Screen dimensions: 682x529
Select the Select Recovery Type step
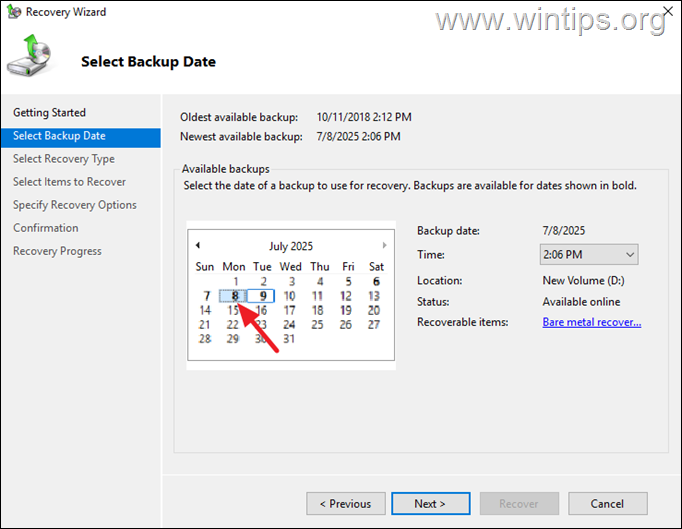pos(64,159)
